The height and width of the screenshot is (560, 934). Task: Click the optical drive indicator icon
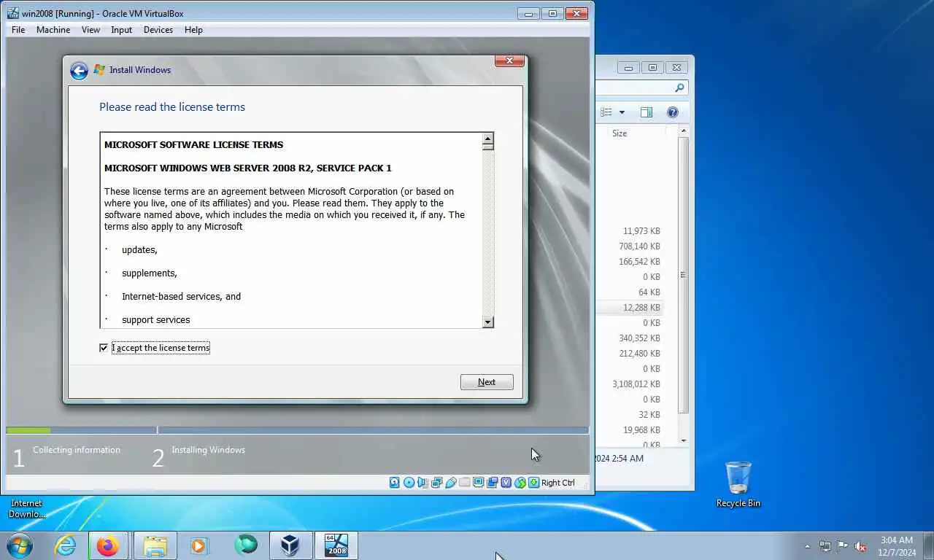coord(409,482)
